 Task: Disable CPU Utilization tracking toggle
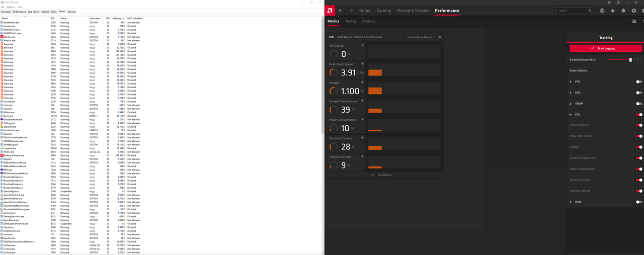click(x=639, y=125)
